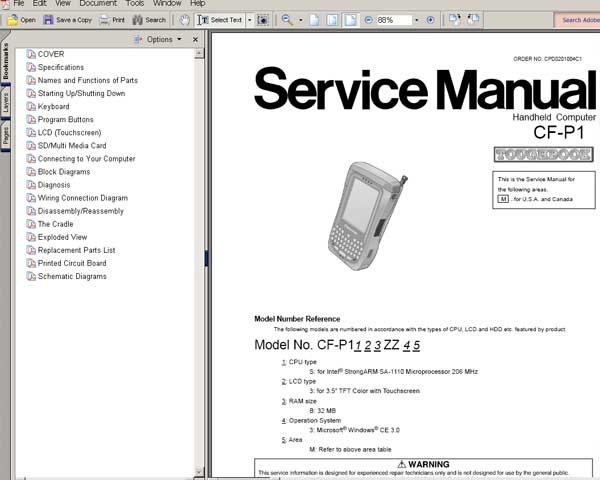This screenshot has height=480, width=600.
Task: Click the Toughbook logo on the page
Action: click(x=543, y=155)
